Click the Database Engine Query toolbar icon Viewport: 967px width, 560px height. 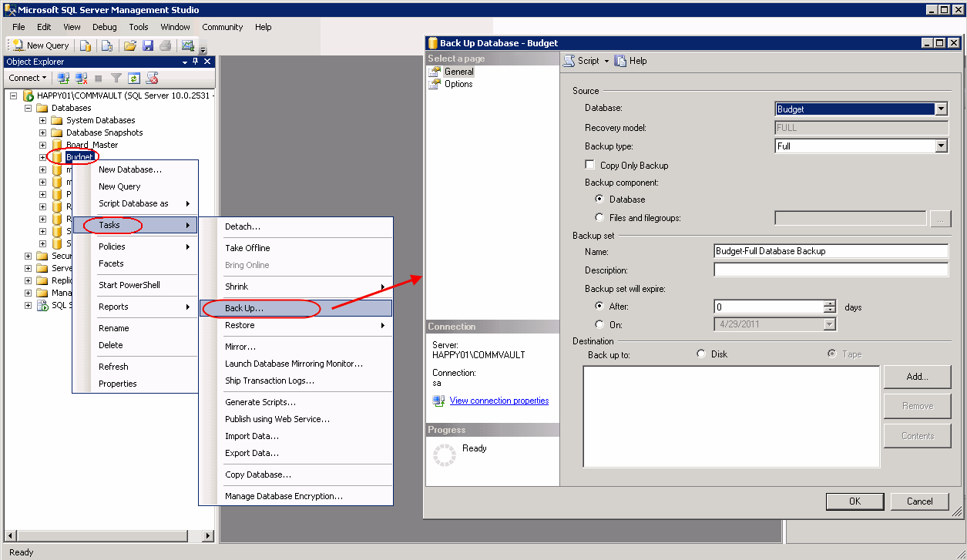click(86, 45)
